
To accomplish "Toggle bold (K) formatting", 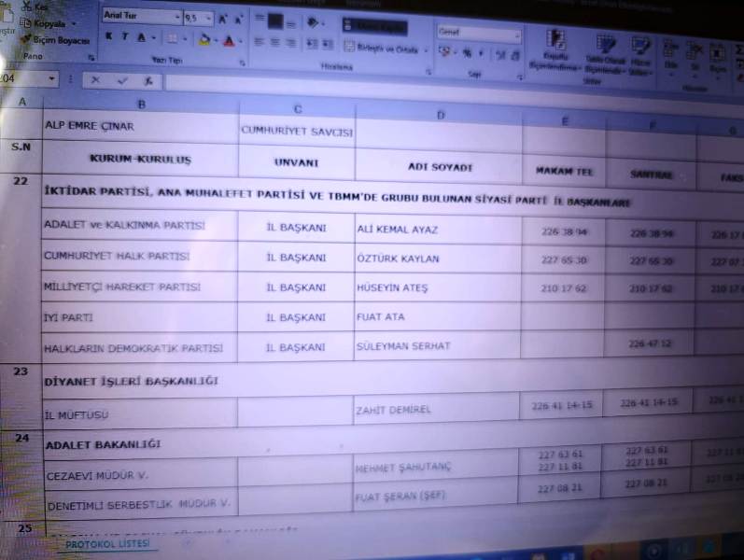I will (x=109, y=37).
